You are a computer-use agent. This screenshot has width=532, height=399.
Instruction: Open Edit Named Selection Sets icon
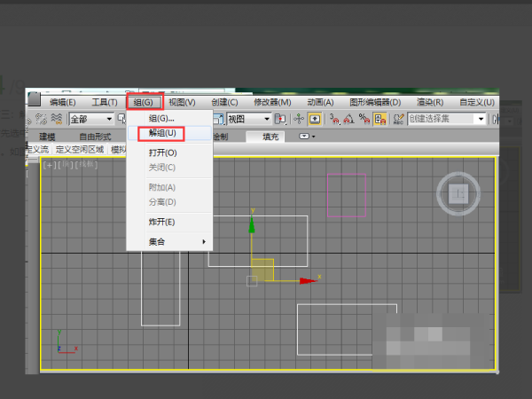(398, 119)
